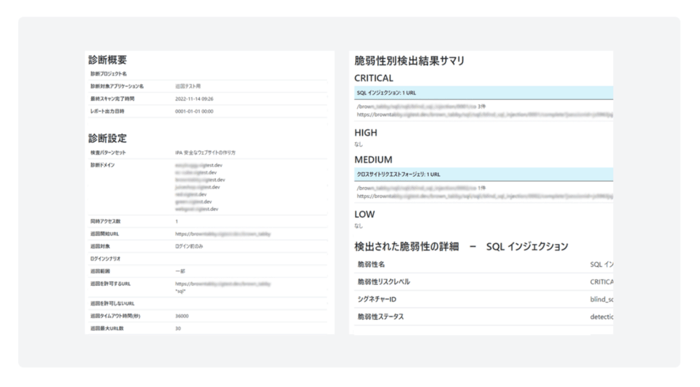
Task: Click the 脆弱性別検出結果サマリ heading
Action: (409, 61)
